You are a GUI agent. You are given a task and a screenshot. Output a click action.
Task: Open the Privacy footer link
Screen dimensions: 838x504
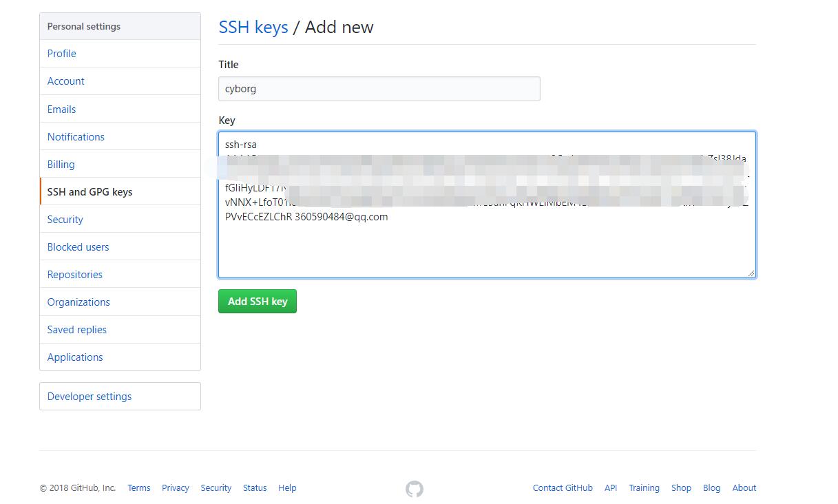point(176,487)
